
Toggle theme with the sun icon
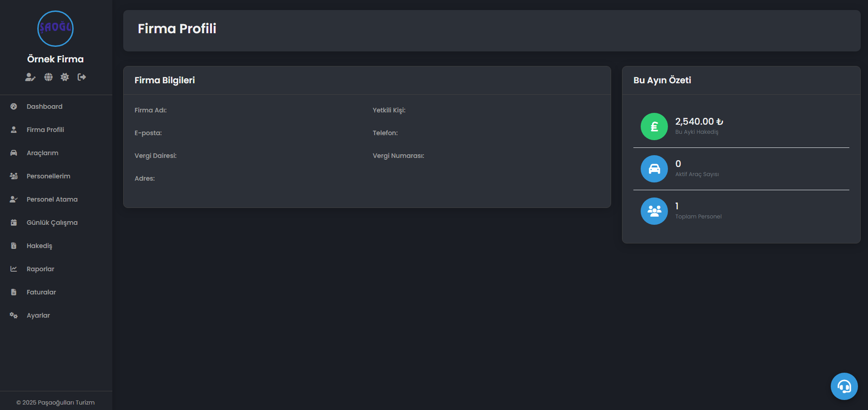click(x=65, y=77)
